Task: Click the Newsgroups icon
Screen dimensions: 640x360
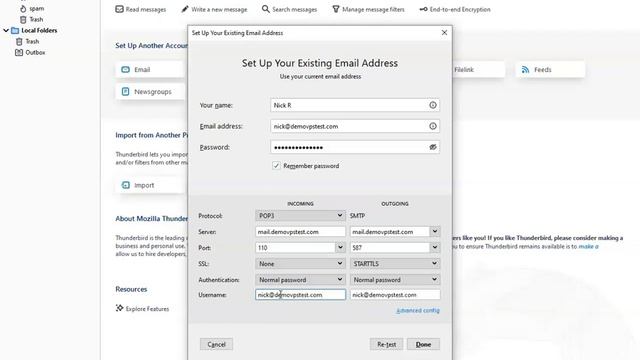Action: tap(125, 92)
